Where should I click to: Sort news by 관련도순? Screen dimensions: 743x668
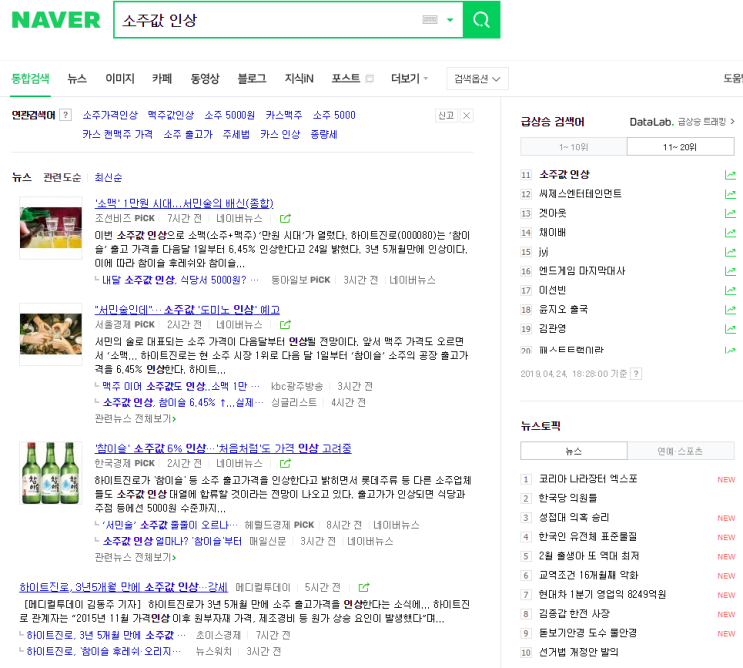click(x=62, y=178)
